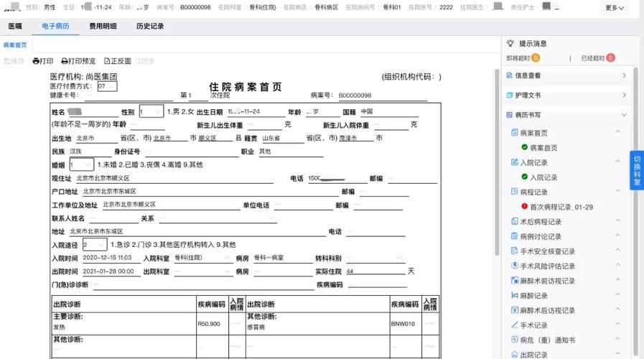Click the 病案首页 folder icon

[x=514, y=132]
